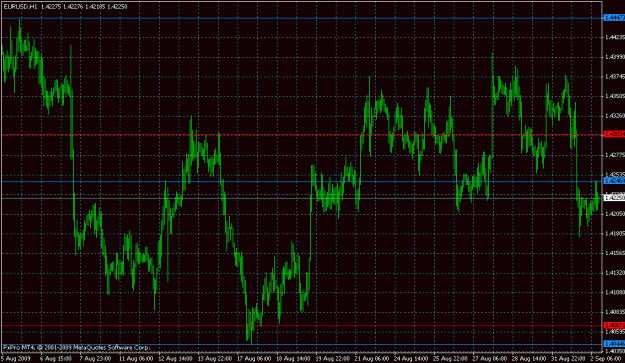The width and height of the screenshot is (625, 363).
Task: Click the 1.41565 value on price scale
Action: pyautogui.click(x=615, y=253)
